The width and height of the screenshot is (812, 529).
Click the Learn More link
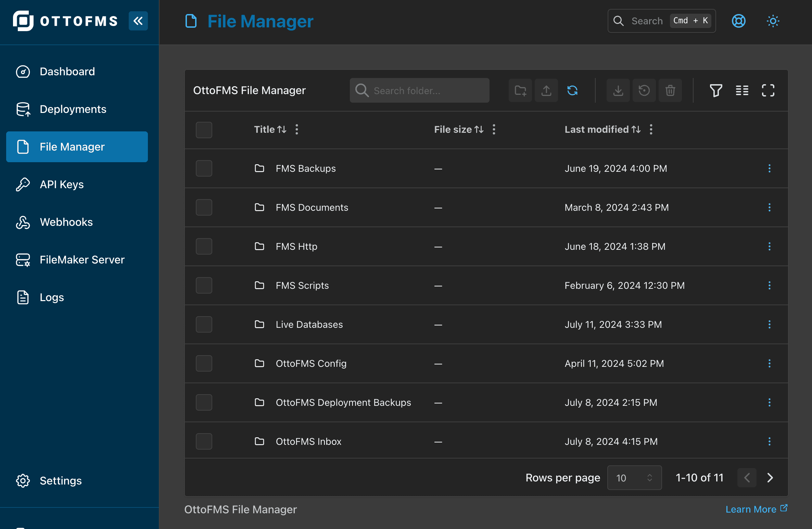(752, 509)
